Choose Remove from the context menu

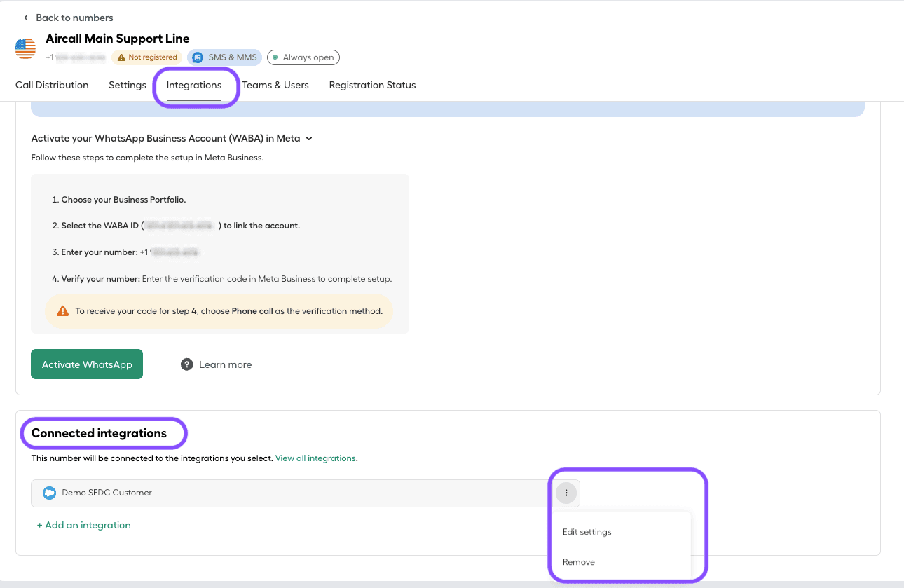pos(578,561)
